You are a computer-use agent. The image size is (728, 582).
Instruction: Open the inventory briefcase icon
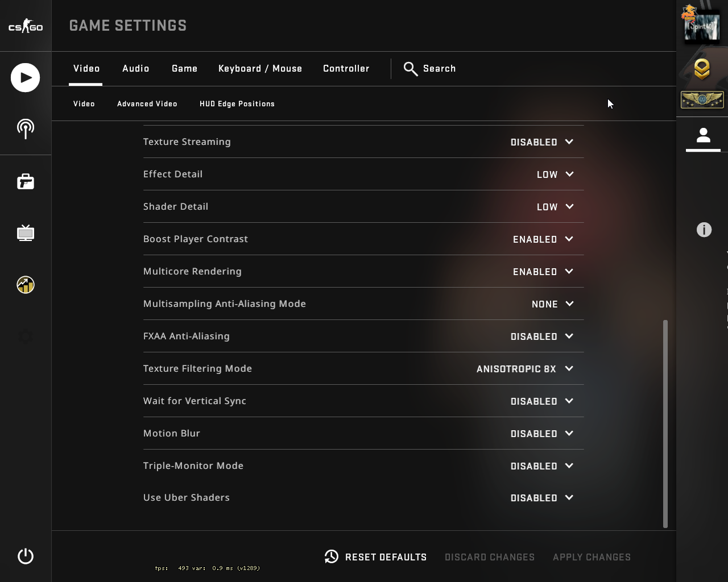point(26,182)
